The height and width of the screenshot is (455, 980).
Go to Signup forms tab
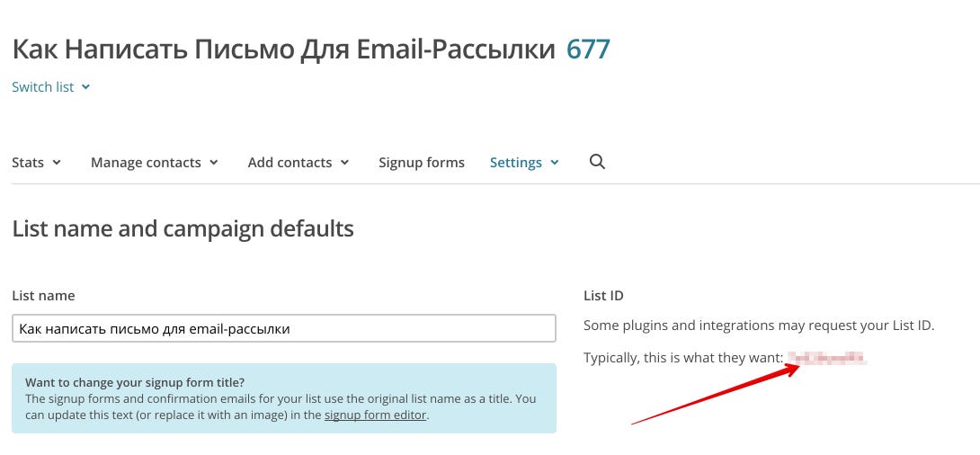[x=422, y=163]
